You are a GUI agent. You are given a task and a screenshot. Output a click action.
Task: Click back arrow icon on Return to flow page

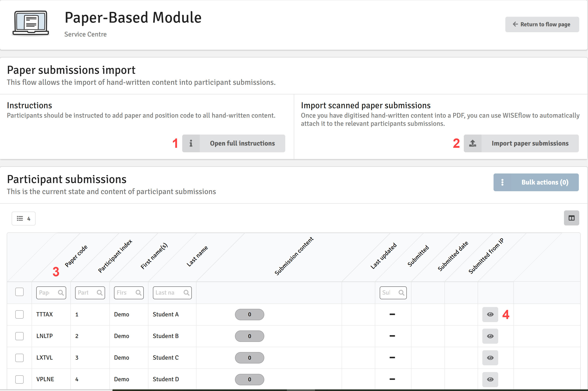[x=515, y=24]
